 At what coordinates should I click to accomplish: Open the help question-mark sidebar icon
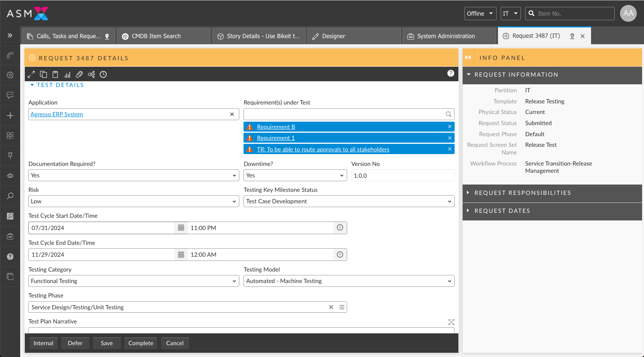point(10,257)
